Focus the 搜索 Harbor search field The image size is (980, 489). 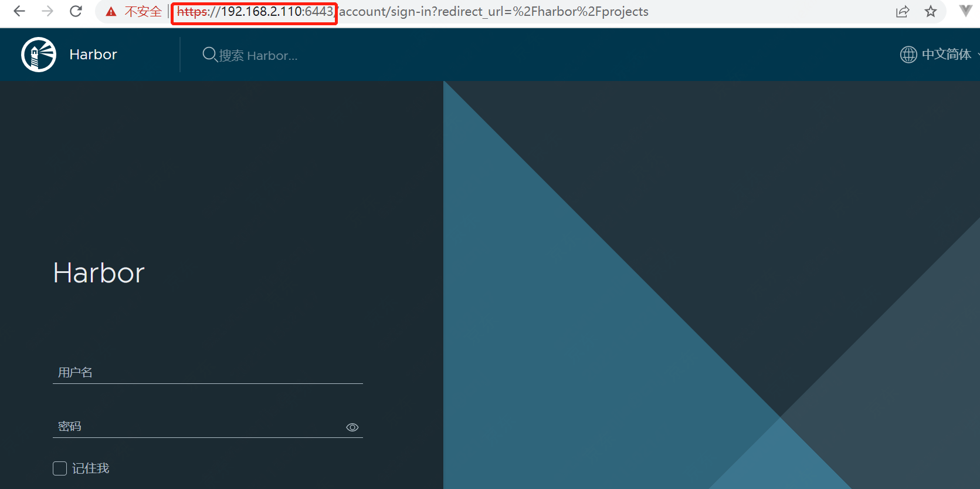click(x=258, y=55)
